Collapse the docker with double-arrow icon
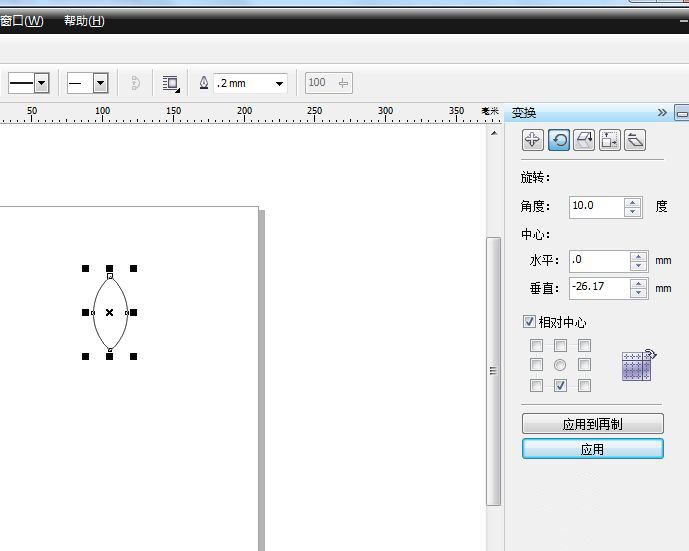 [661, 112]
